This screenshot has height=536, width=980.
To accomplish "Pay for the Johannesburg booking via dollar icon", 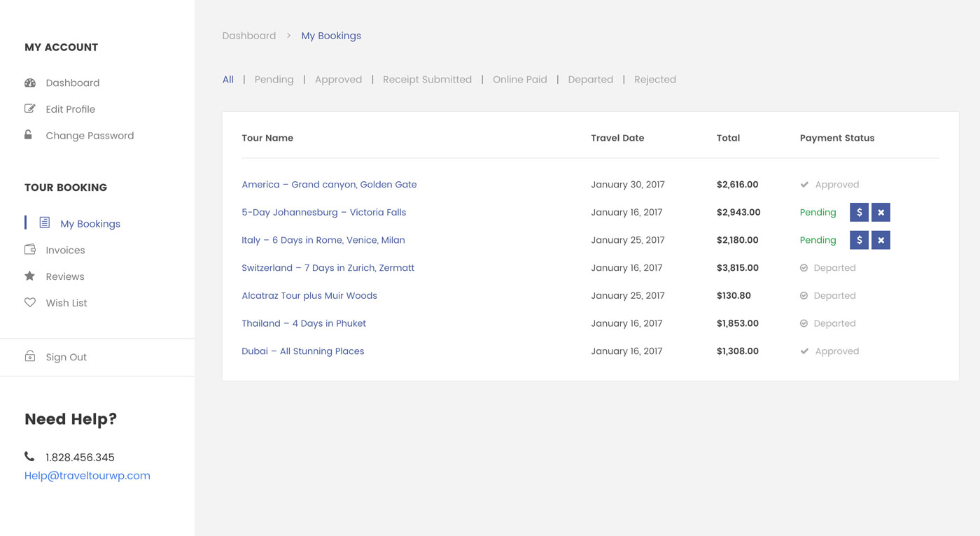I will (859, 212).
